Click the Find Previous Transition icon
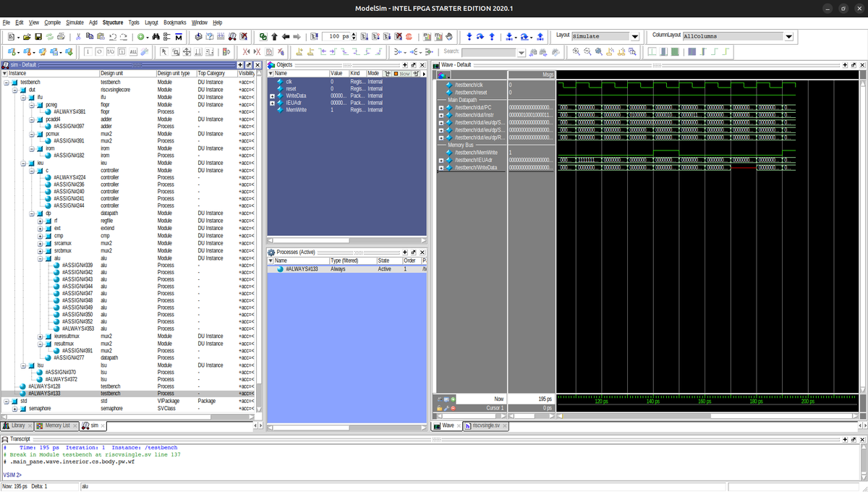 pyautogui.click(x=322, y=52)
